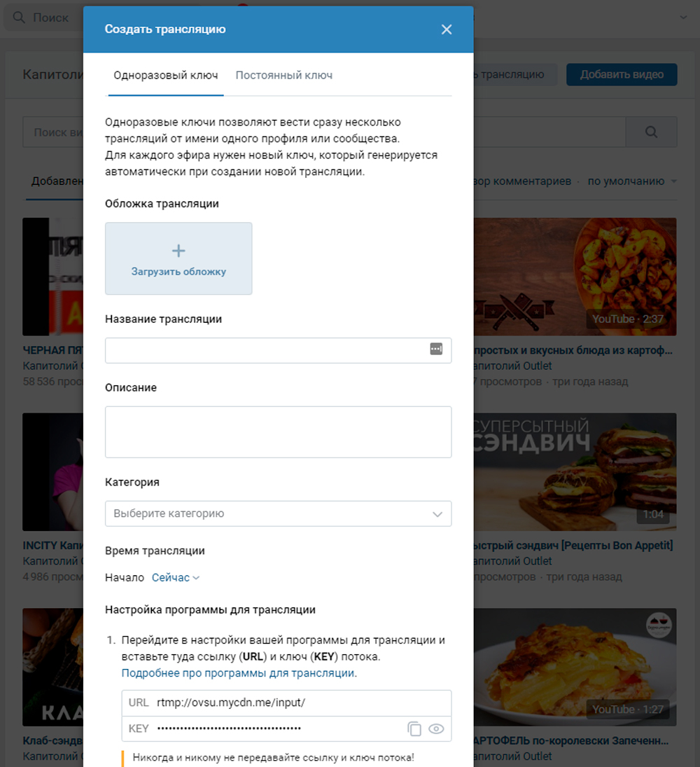Open the СЭНДВИЧ video thumbnail

[x=575, y=472]
